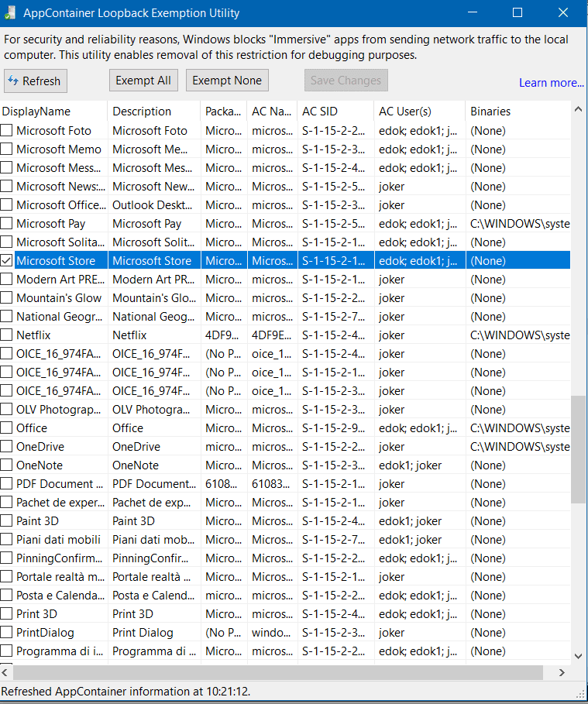The height and width of the screenshot is (704, 588).
Task: Select the Posta e Calenda... row name
Action: (x=60, y=596)
